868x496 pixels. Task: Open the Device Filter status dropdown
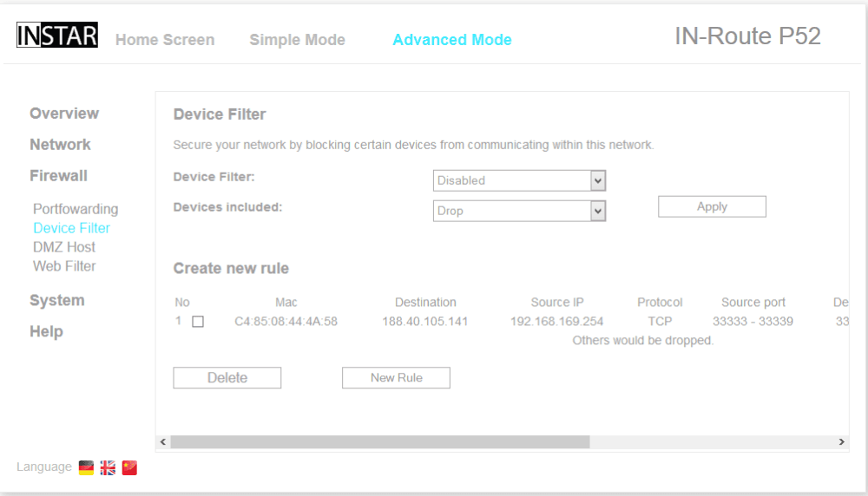pyautogui.click(x=519, y=180)
